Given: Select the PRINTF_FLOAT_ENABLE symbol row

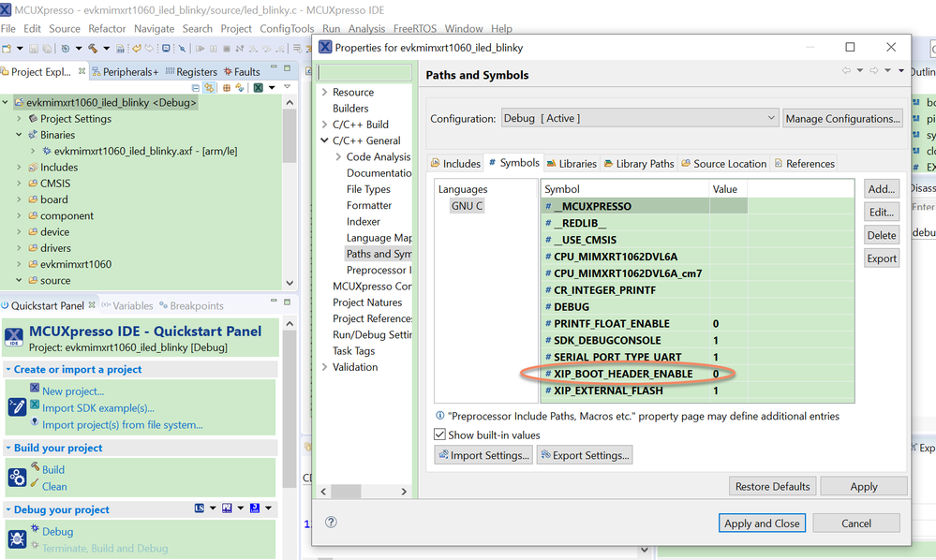Looking at the screenshot, I should coord(698,323).
